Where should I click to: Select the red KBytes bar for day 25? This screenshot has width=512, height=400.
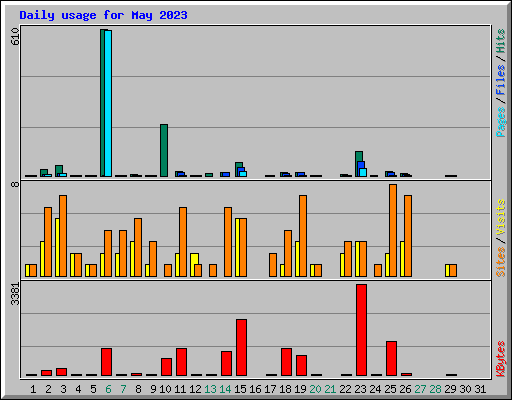(x=391, y=358)
